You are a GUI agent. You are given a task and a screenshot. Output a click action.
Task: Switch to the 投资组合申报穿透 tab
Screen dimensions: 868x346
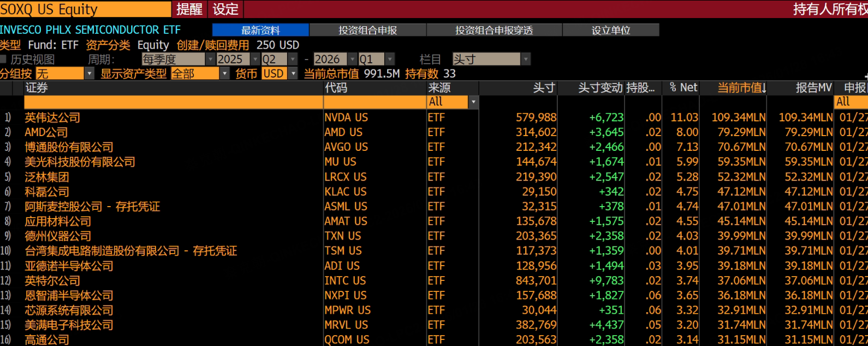[x=494, y=30]
